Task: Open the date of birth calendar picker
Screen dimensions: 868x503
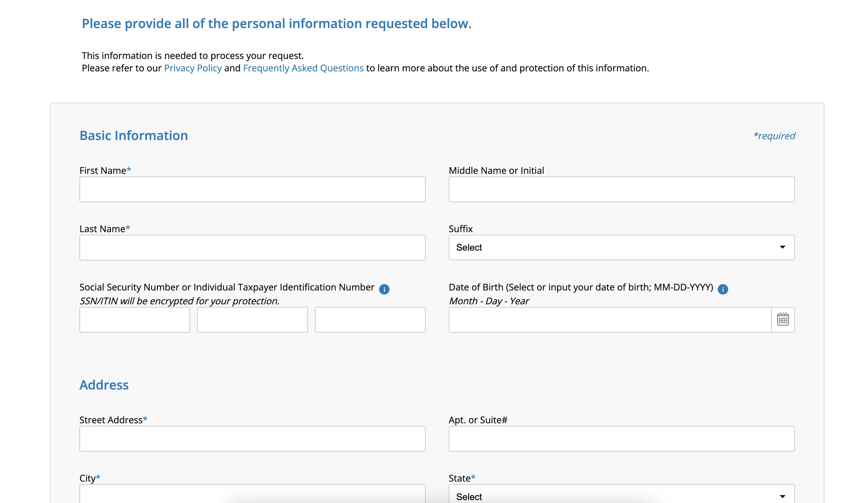Action: [x=783, y=319]
